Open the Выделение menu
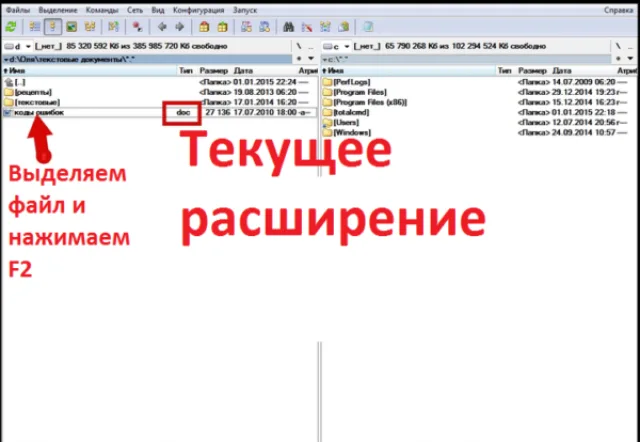 coord(58,10)
